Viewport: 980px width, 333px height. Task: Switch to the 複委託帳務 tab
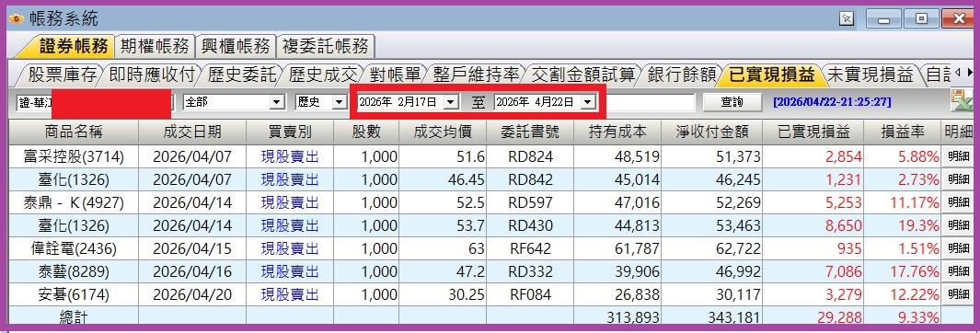325,46
